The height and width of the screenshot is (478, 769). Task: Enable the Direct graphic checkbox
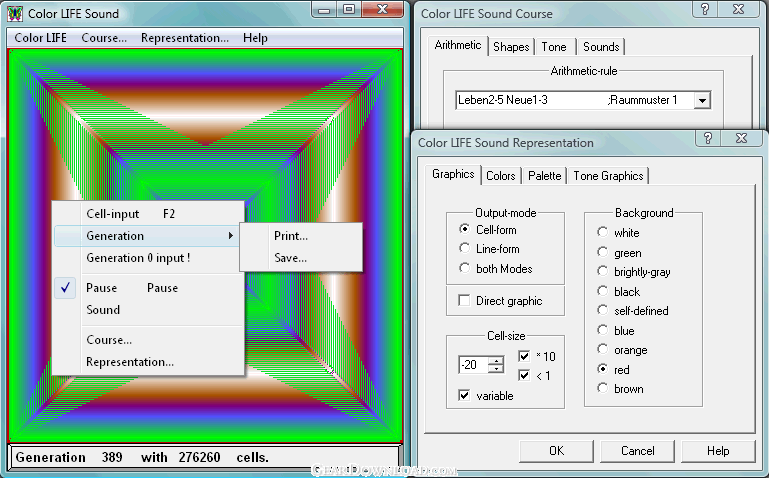pos(500,301)
